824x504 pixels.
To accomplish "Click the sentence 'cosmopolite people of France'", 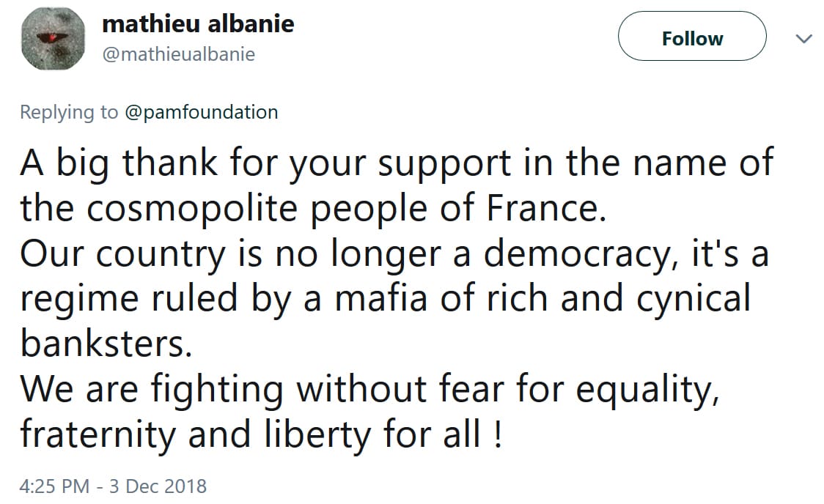I will (x=342, y=209).
